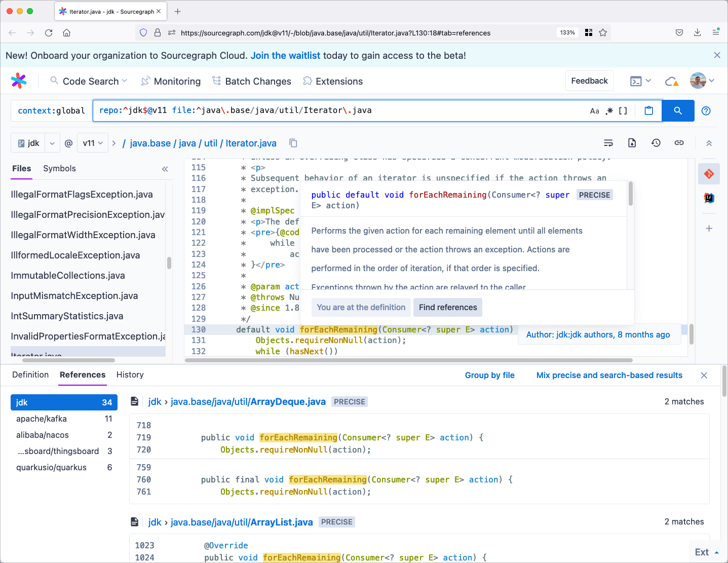Collapse the file sidebar with double-chevron
This screenshot has width=728, height=563.
[165, 169]
